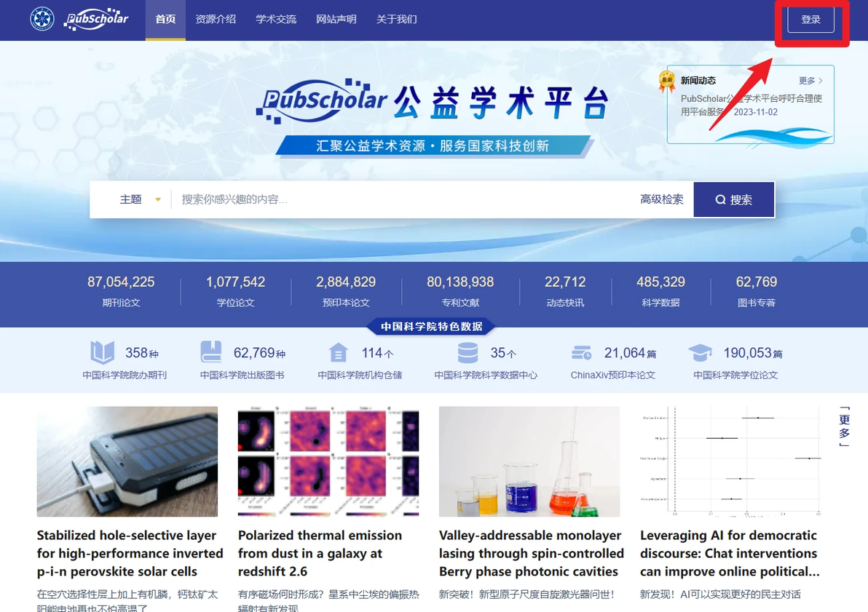Click the 中国科学院特色数据 banner label
This screenshot has width=868, height=612.
pyautogui.click(x=431, y=327)
